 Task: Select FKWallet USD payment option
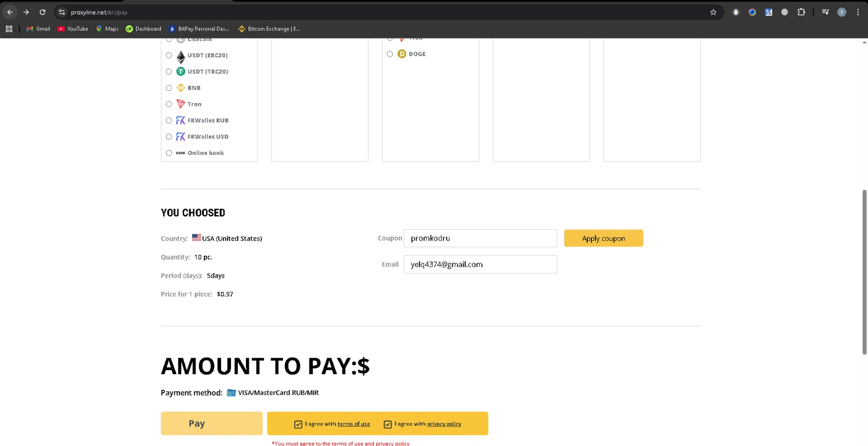169,137
